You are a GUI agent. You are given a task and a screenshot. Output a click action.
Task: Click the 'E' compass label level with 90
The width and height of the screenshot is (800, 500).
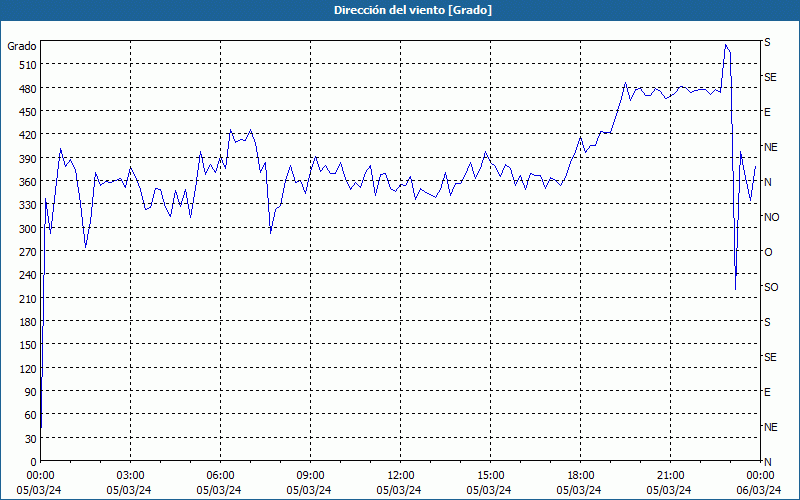coord(767,392)
